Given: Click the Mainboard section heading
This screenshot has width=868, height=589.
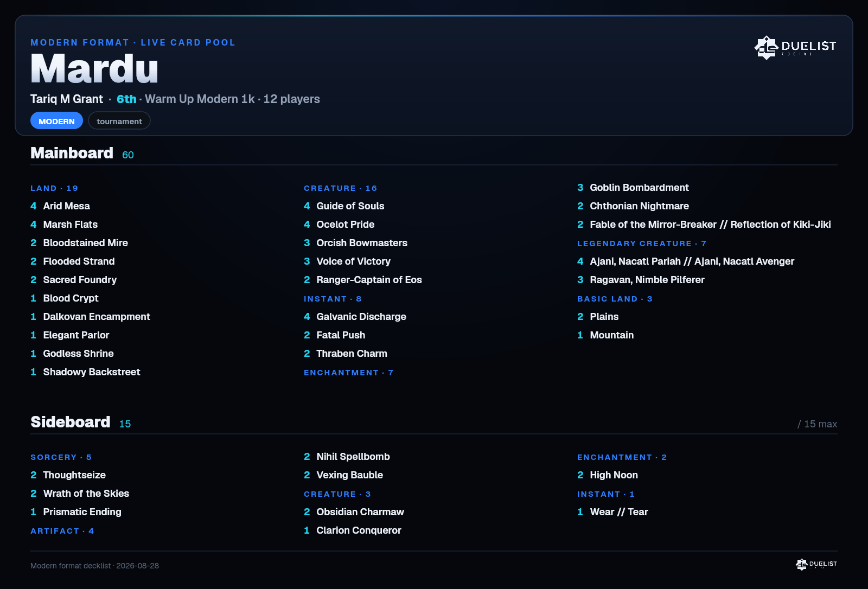Looking at the screenshot, I should [72, 153].
